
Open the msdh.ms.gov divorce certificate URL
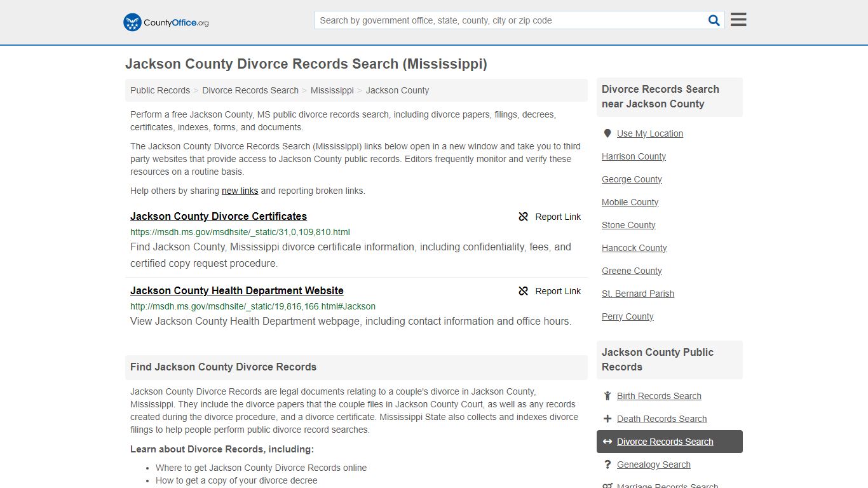(240, 232)
